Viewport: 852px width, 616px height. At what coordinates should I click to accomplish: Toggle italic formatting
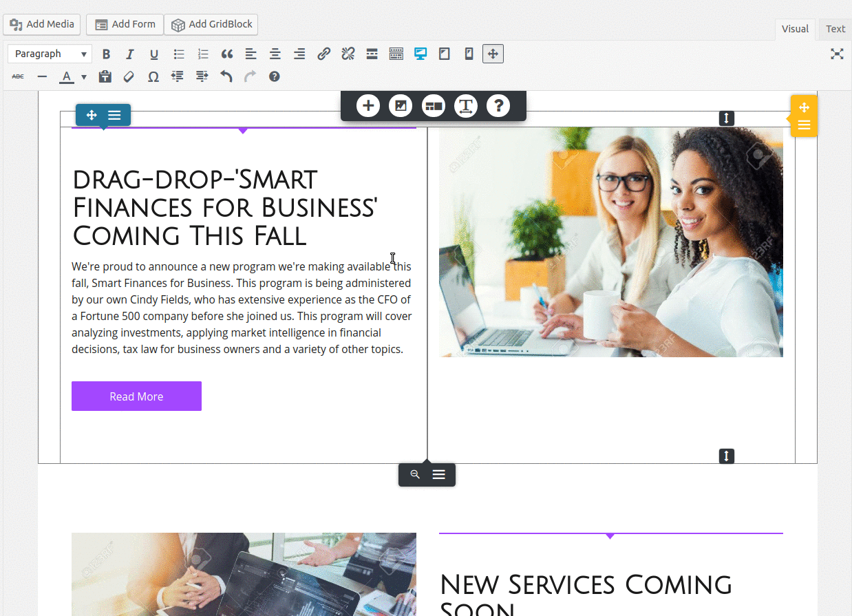coord(129,54)
